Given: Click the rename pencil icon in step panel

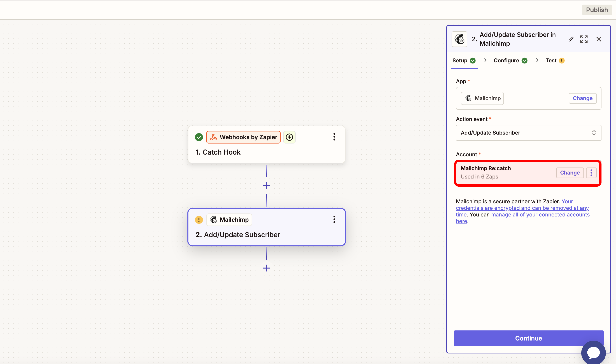Looking at the screenshot, I should (x=571, y=39).
